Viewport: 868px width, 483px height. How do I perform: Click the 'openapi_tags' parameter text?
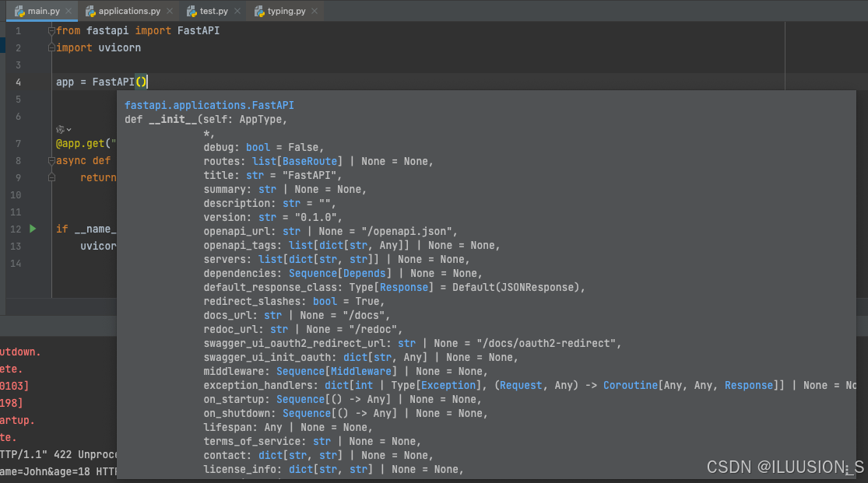tap(240, 245)
